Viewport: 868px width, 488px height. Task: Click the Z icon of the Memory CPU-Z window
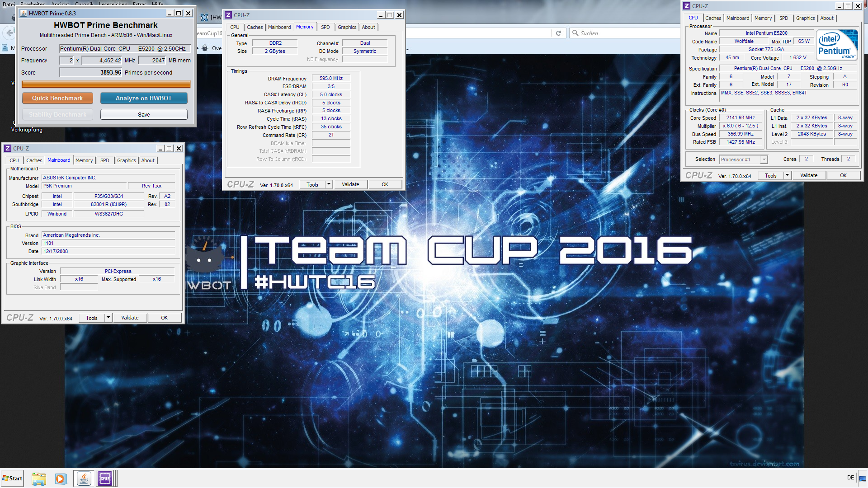tap(228, 15)
